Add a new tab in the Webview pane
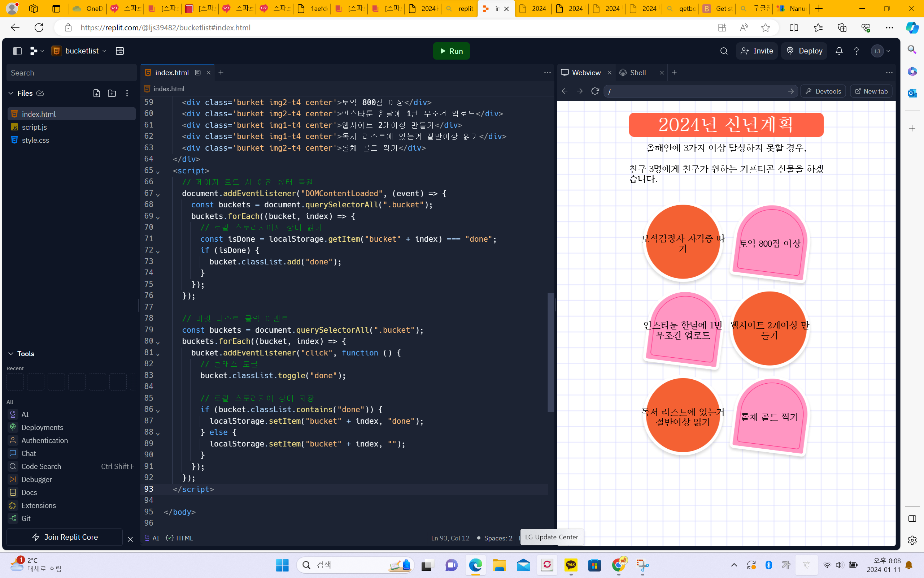This screenshot has height=578, width=924. 674,73
